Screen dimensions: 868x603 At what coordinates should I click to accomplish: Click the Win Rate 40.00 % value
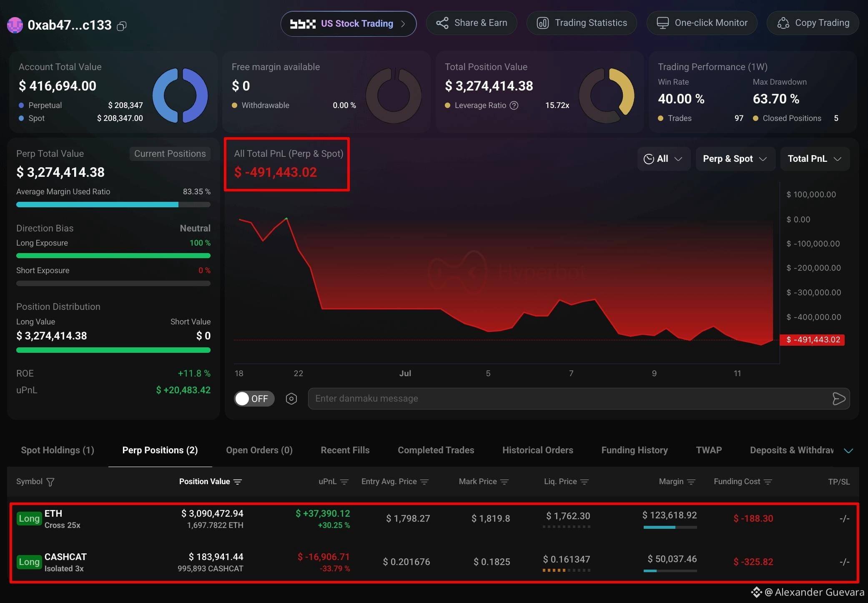681,99
